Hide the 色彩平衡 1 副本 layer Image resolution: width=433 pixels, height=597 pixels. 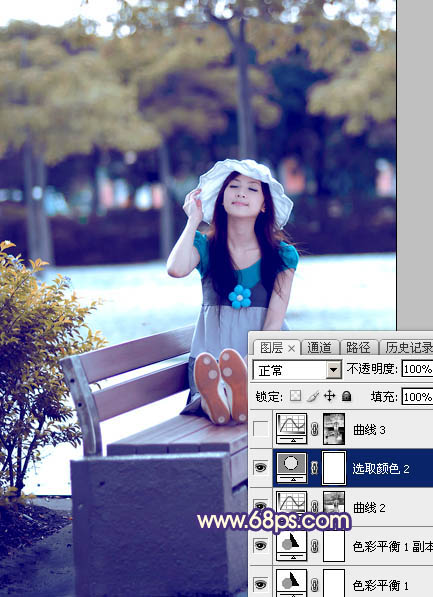[x=260, y=546]
